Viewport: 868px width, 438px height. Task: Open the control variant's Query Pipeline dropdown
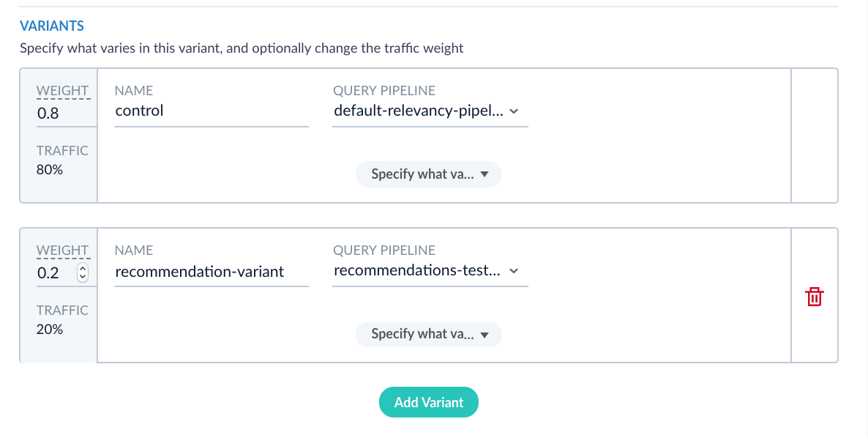pyautogui.click(x=430, y=111)
